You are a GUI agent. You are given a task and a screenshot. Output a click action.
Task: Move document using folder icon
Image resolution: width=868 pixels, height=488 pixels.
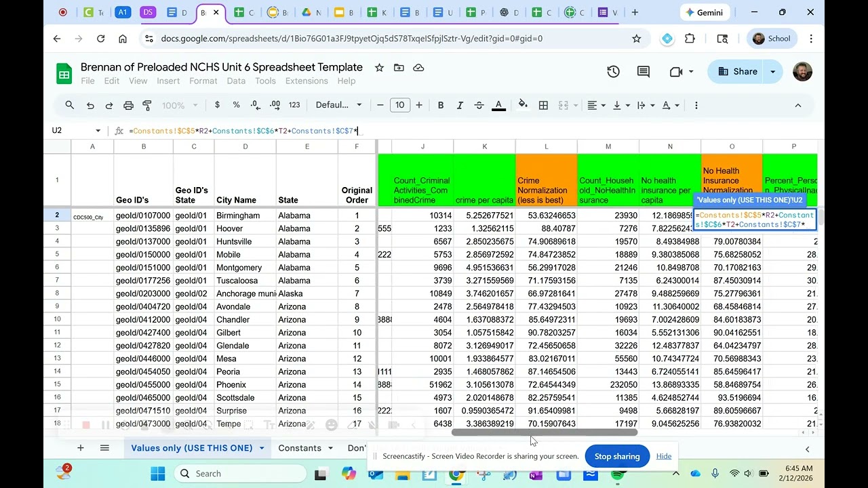399,67
